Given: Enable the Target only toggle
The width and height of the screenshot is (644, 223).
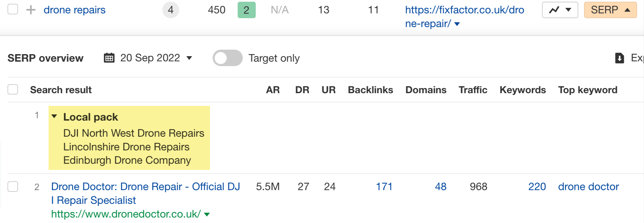Looking at the screenshot, I should coord(227,58).
